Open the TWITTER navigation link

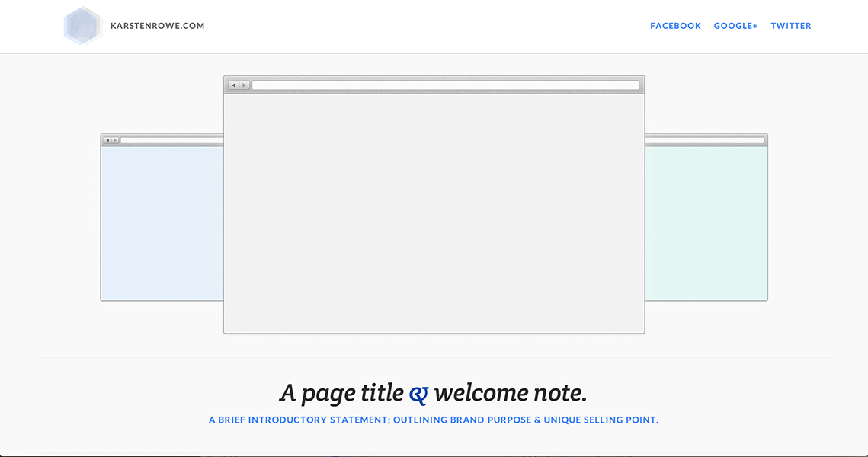pos(791,25)
